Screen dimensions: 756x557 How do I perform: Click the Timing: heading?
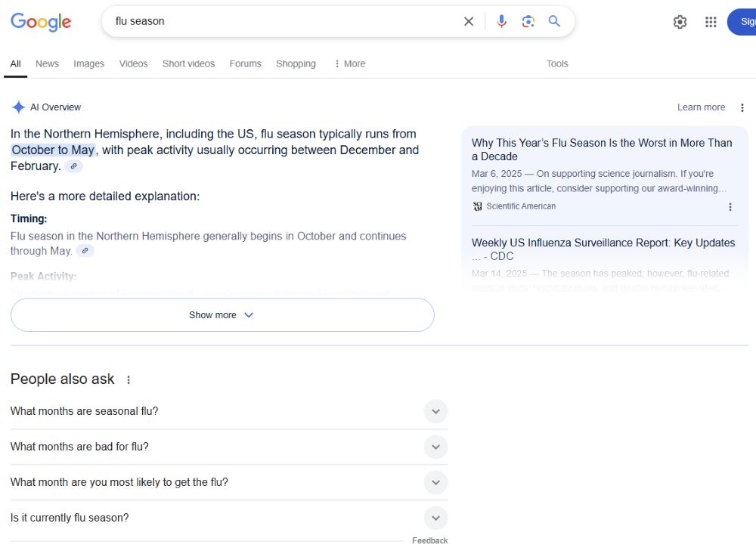[x=29, y=218]
